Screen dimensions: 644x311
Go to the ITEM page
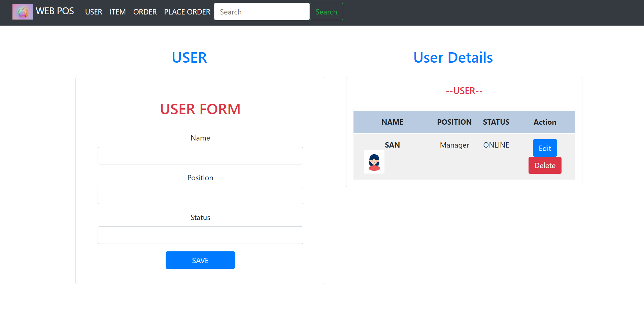[x=117, y=12]
